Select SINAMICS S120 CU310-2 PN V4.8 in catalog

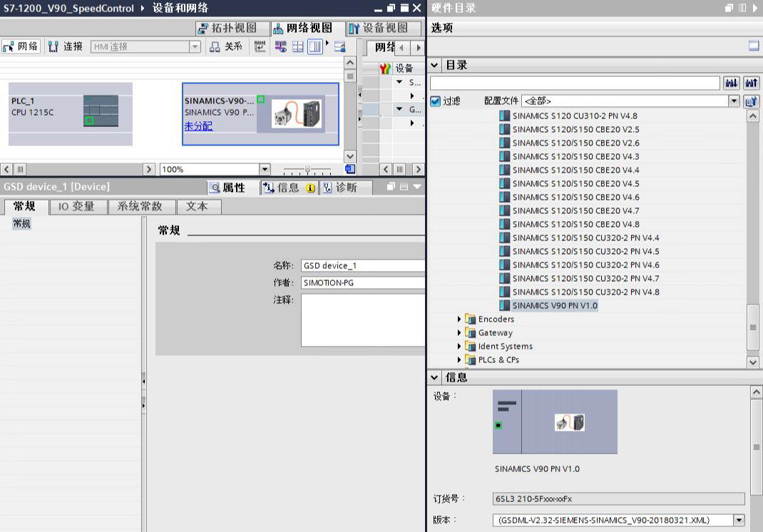(575, 116)
